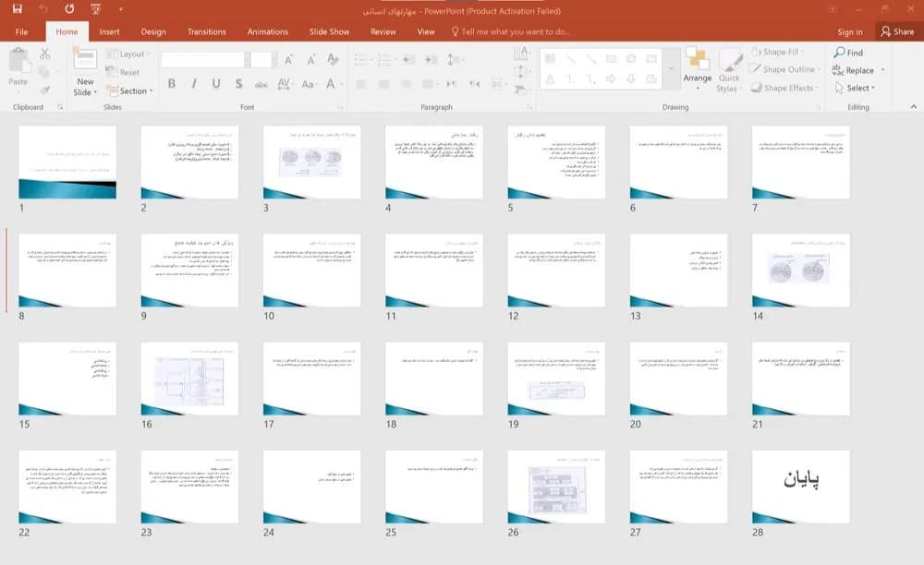Click the Format Painter brush icon
The image size is (924, 565).
coord(44,90)
